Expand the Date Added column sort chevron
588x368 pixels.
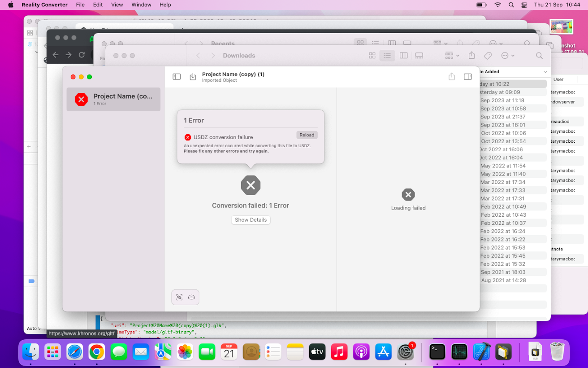pos(545,72)
